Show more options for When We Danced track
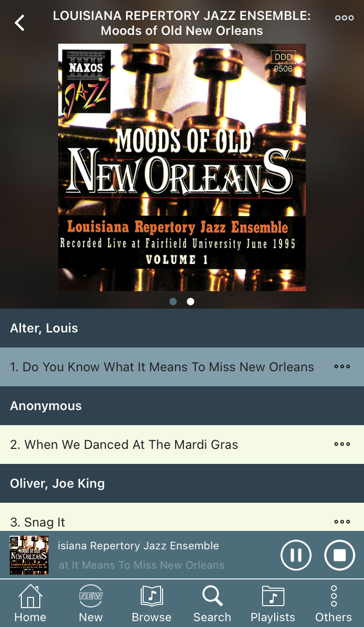The image size is (364, 627). (342, 445)
